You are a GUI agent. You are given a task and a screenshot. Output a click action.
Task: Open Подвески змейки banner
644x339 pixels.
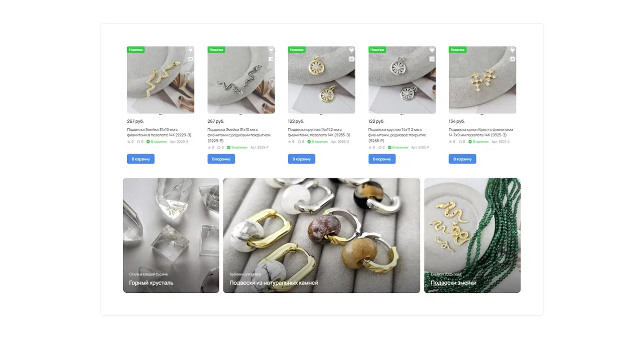pyautogui.click(x=472, y=235)
